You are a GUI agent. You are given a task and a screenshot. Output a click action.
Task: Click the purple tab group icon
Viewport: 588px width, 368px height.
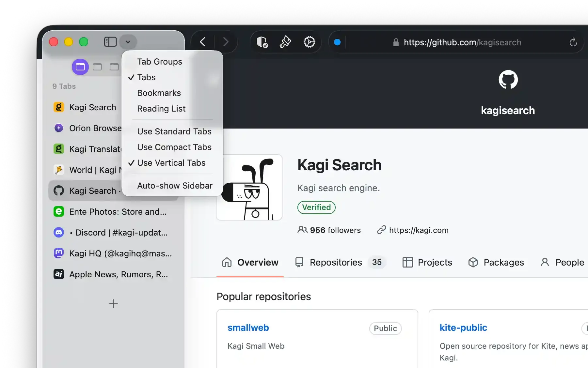tap(80, 67)
